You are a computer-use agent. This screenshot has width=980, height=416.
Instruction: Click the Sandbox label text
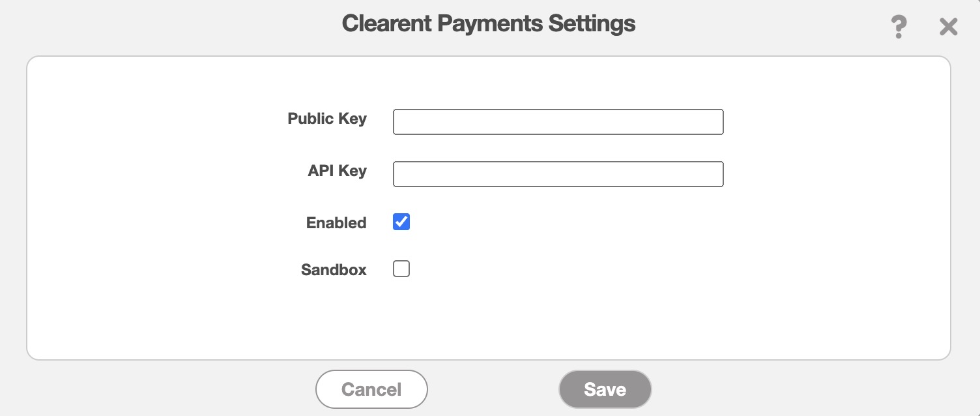click(334, 270)
